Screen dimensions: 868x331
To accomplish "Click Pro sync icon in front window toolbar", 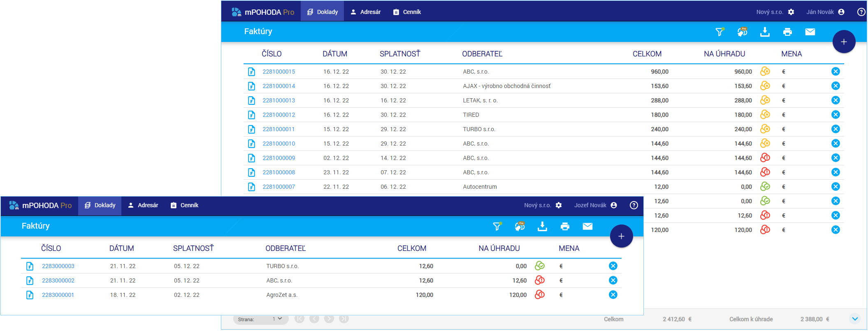I will click(x=520, y=226).
